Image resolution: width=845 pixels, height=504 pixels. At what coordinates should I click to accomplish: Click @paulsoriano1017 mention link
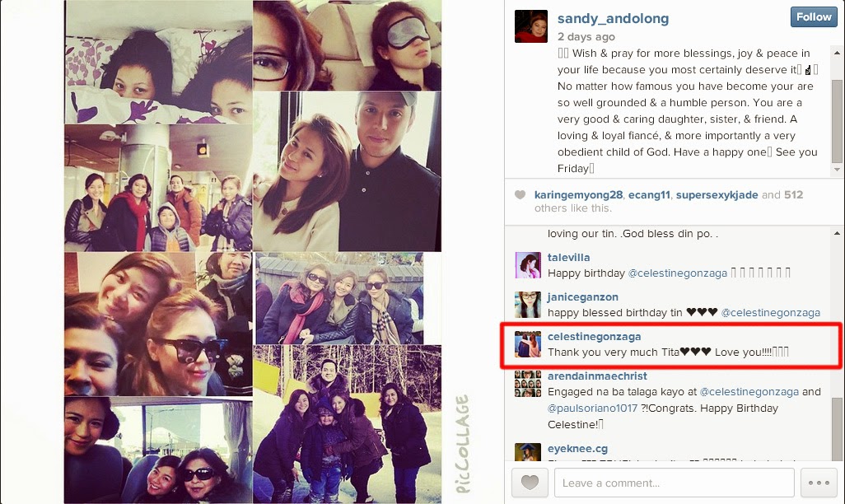592,408
